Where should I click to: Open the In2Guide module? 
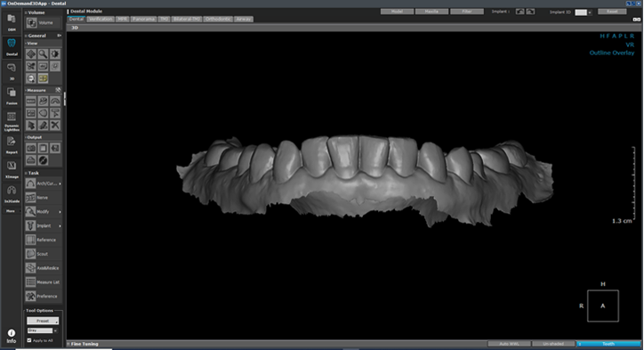(x=12, y=194)
